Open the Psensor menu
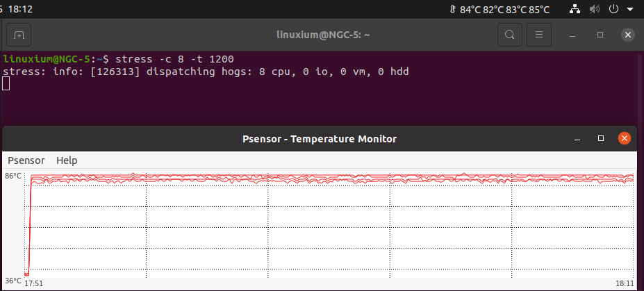The height and width of the screenshot is (291, 644). point(26,160)
